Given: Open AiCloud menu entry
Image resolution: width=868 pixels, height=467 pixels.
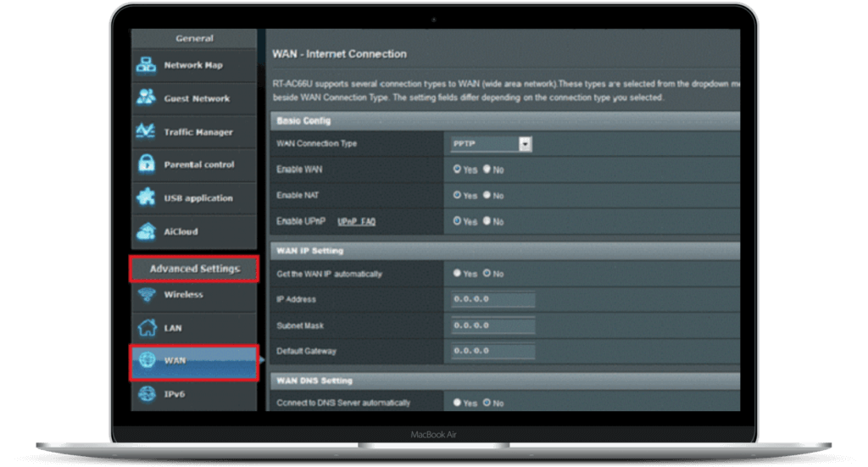Looking at the screenshot, I should [194, 231].
